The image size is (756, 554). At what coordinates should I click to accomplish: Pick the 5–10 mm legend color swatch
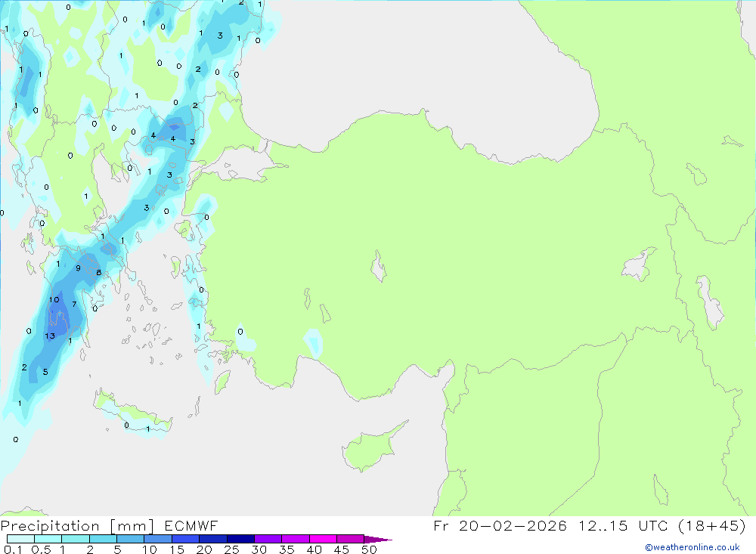(131, 539)
